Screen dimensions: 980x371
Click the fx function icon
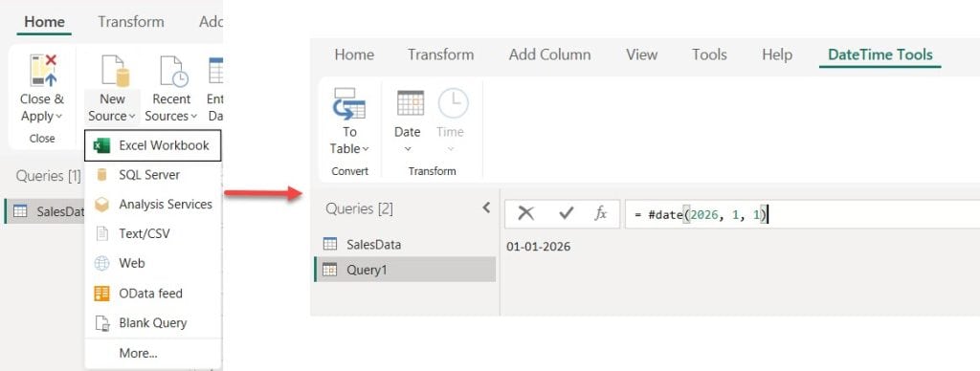(600, 213)
